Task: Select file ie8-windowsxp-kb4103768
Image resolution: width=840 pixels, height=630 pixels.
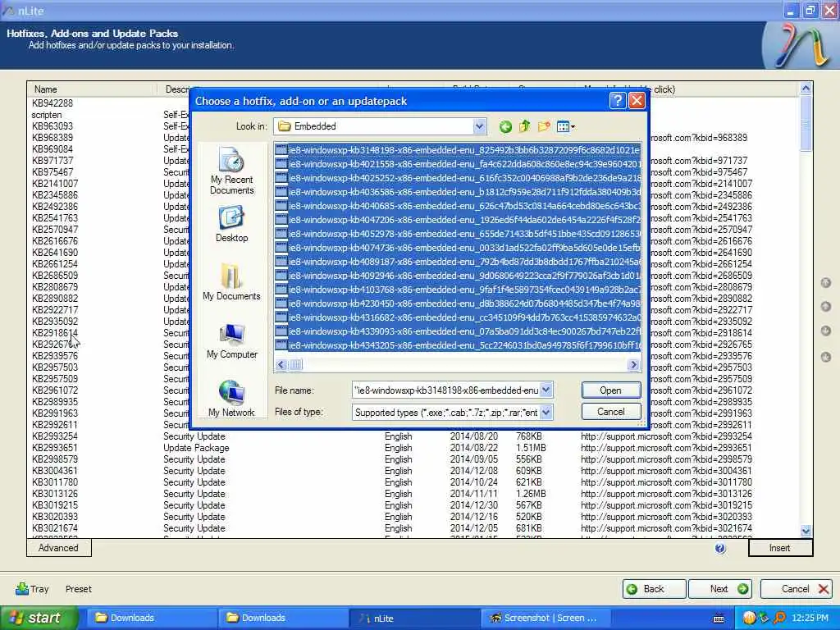Action: pos(458,290)
